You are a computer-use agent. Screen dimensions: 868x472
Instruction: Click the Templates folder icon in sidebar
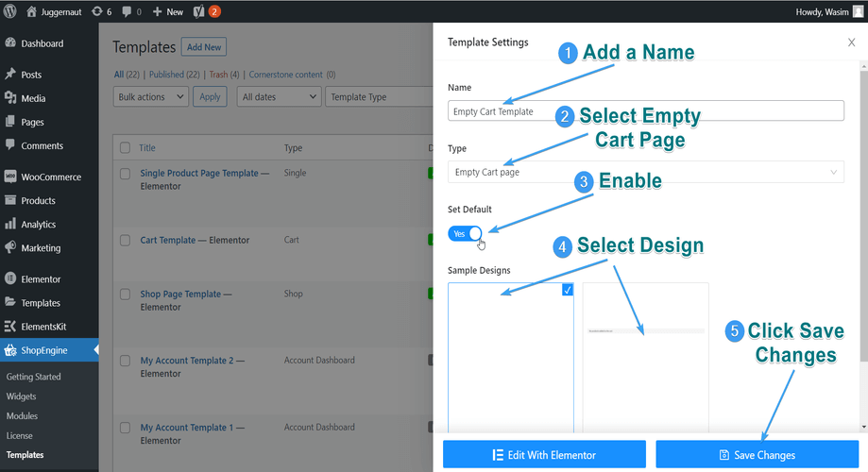[x=10, y=302]
